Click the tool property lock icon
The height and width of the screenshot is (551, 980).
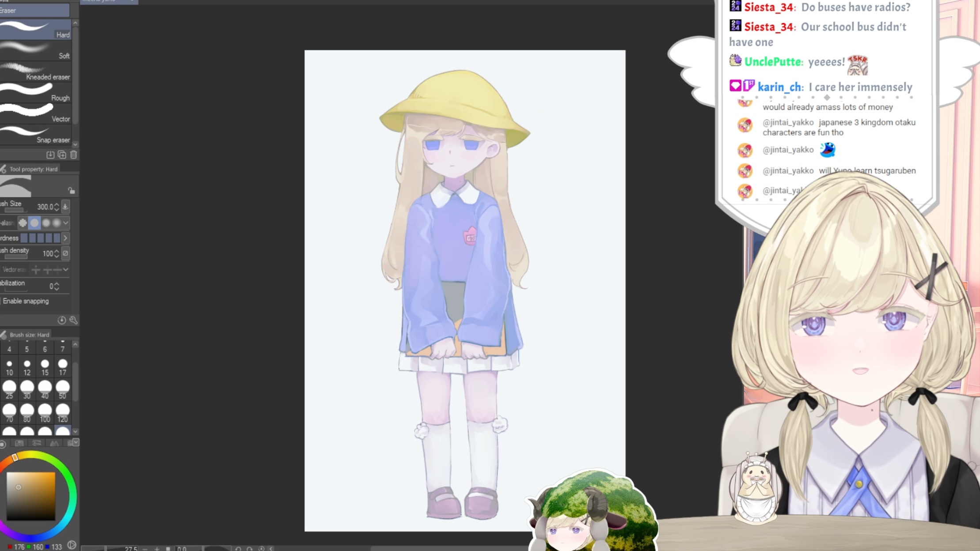click(71, 191)
